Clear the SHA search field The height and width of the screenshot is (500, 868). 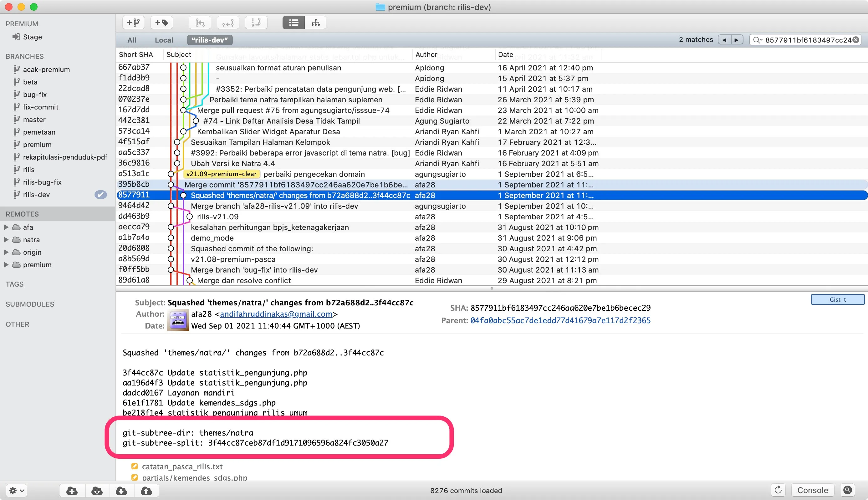pos(856,40)
